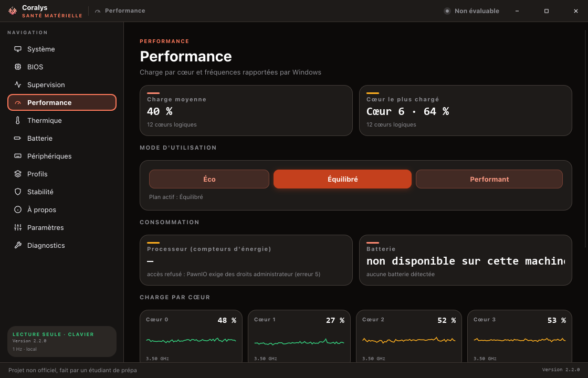Click the 'Plan actif : Équilibré' text
The height and width of the screenshot is (378, 588).
[176, 197]
